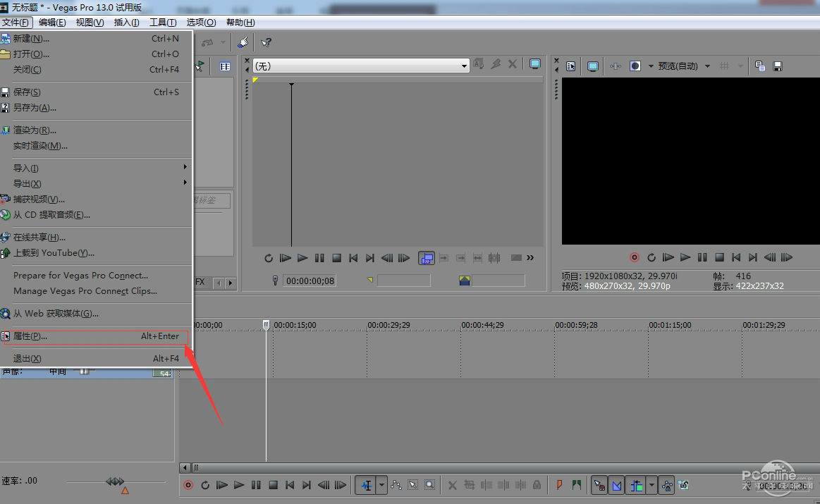Choose 另存为(A)... menu entry
The height and width of the screenshot is (504, 820).
pos(96,108)
